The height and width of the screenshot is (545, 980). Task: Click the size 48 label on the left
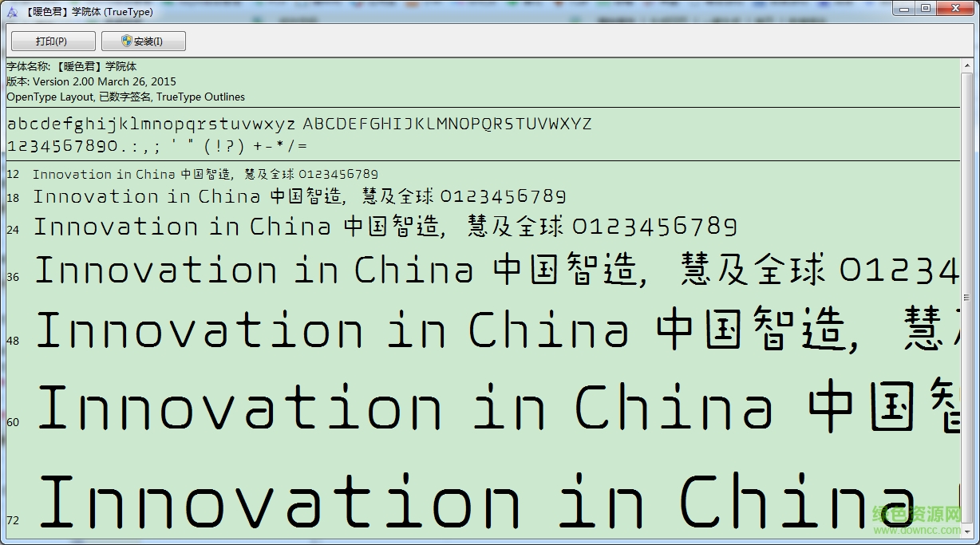coord(11,341)
